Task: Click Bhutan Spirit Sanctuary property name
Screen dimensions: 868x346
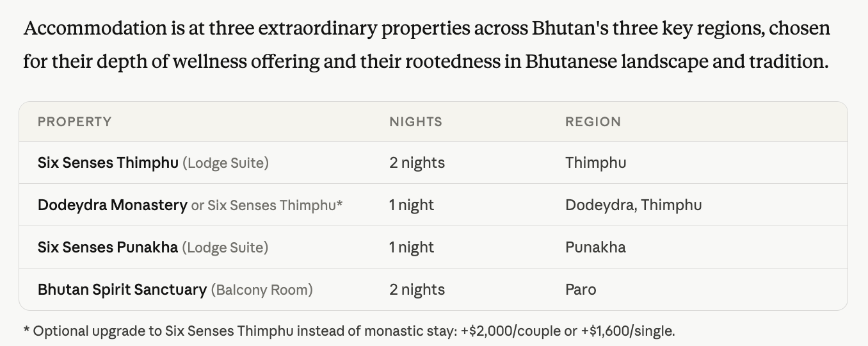Action: pyautogui.click(x=122, y=290)
